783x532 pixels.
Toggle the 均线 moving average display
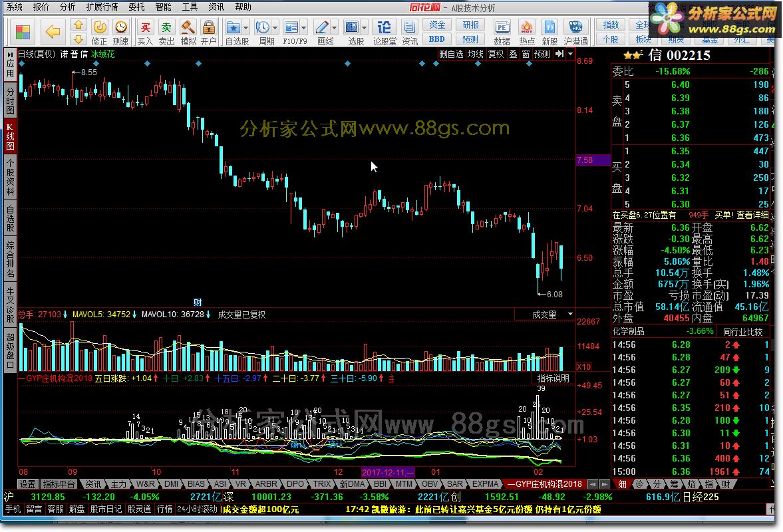[x=476, y=54]
